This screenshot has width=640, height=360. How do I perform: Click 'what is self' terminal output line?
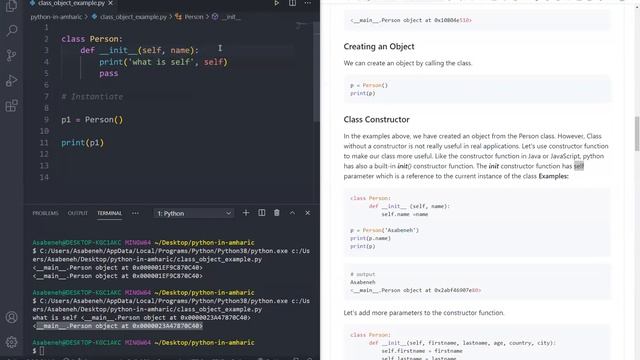pos(142,318)
